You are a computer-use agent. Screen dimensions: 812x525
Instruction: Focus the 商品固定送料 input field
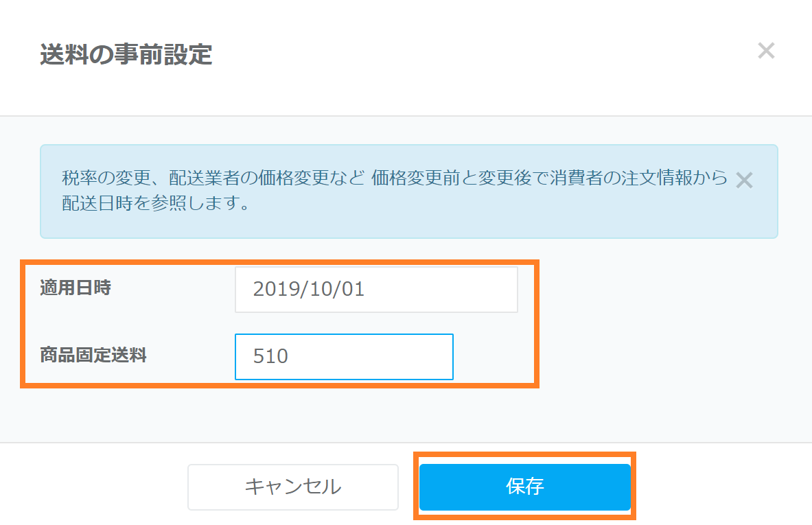pyautogui.click(x=344, y=357)
